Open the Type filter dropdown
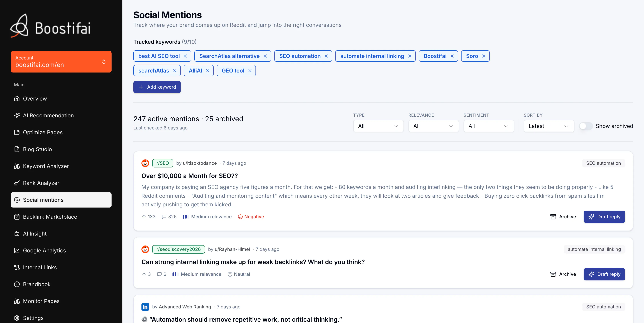 (378, 126)
